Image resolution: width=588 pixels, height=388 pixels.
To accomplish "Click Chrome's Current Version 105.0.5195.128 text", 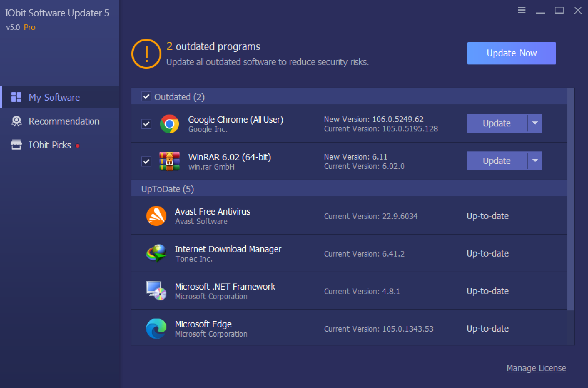I will pos(381,129).
